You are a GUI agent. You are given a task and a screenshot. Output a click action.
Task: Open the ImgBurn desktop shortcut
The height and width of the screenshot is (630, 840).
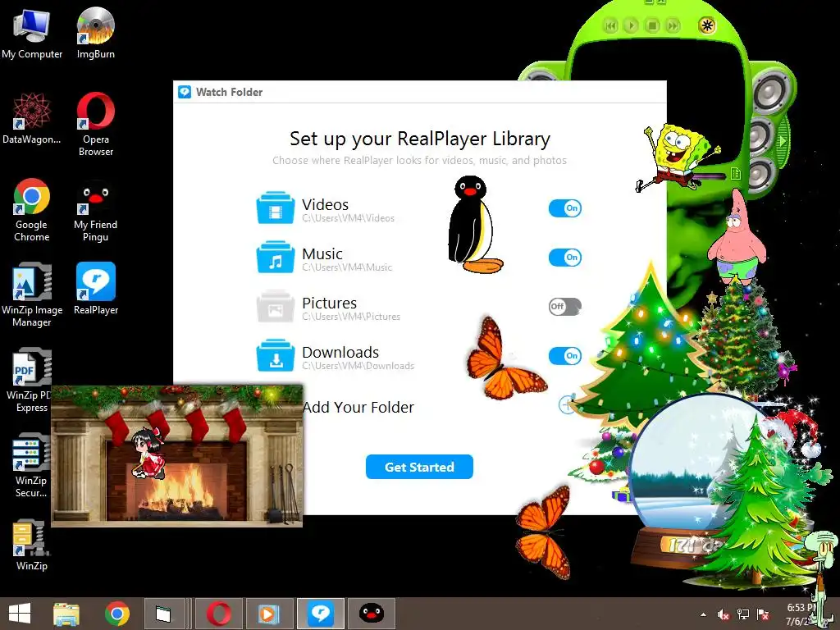coord(95,32)
